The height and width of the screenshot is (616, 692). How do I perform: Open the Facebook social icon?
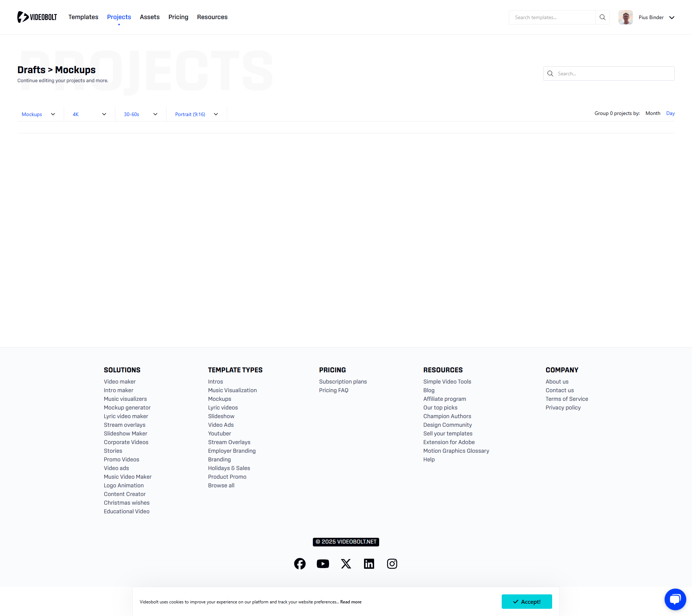point(300,564)
